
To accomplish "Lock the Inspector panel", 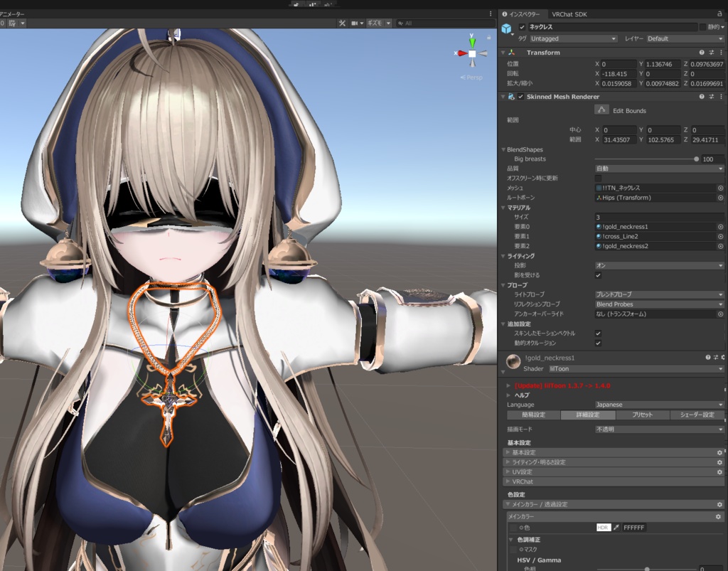I will pyautogui.click(x=720, y=14).
